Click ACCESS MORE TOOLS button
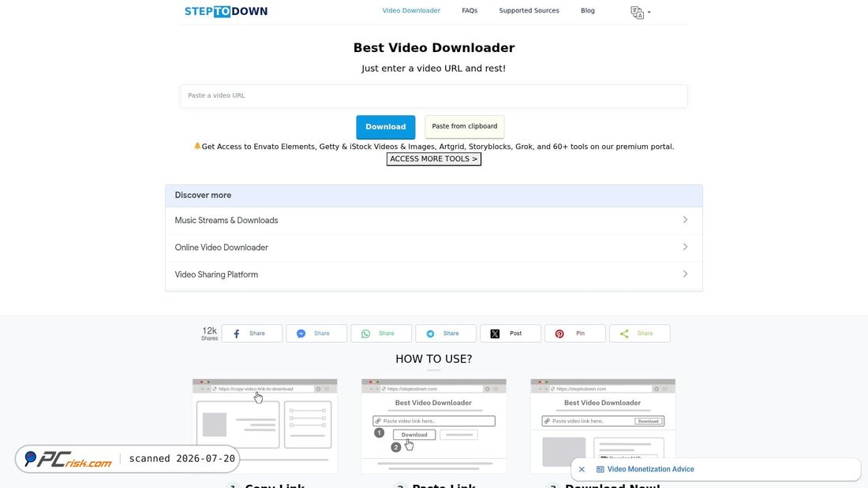 [433, 158]
